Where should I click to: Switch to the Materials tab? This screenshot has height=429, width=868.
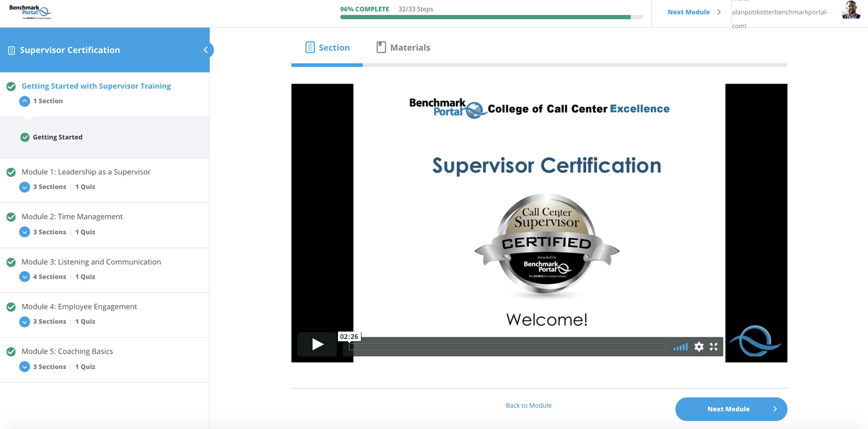403,47
